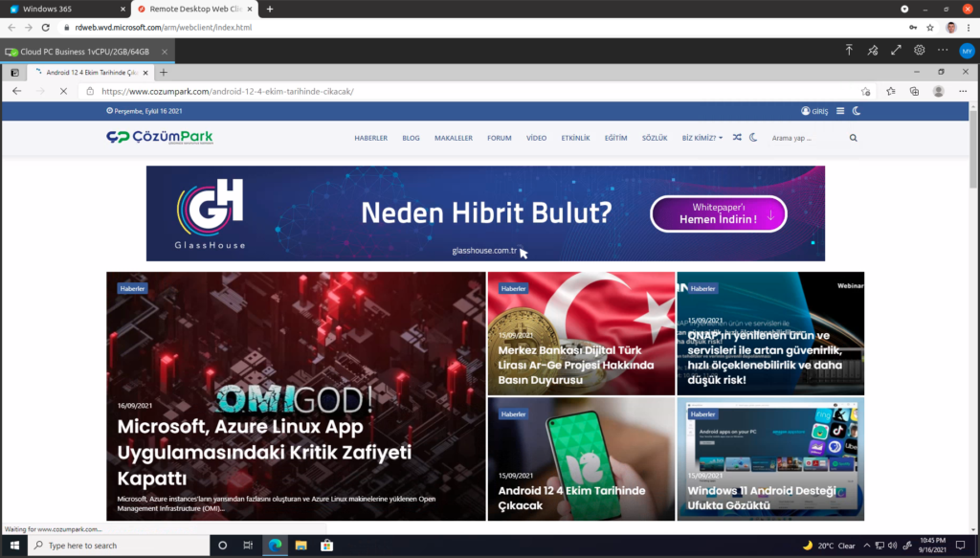Open the Chrome password key icon
Viewport: 980px width, 558px height.
point(913,28)
